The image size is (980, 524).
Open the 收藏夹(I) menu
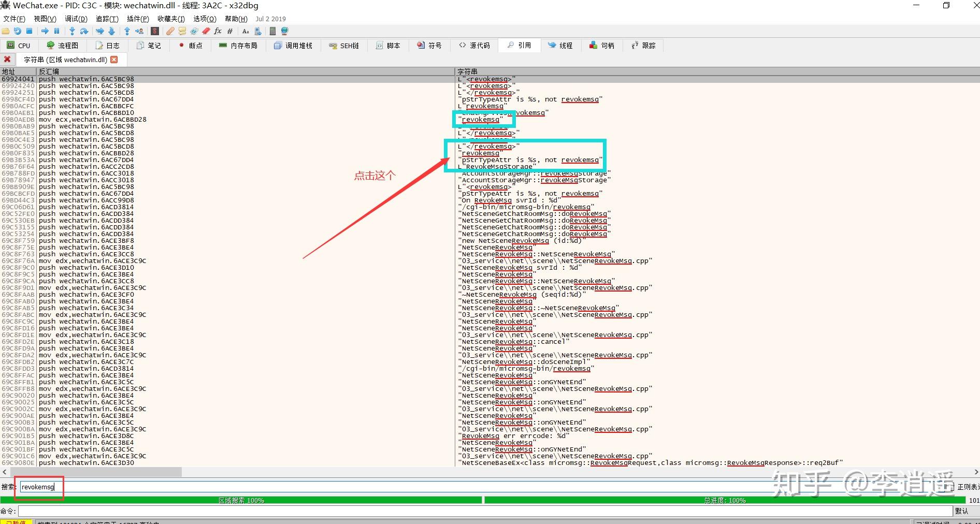[x=171, y=19]
